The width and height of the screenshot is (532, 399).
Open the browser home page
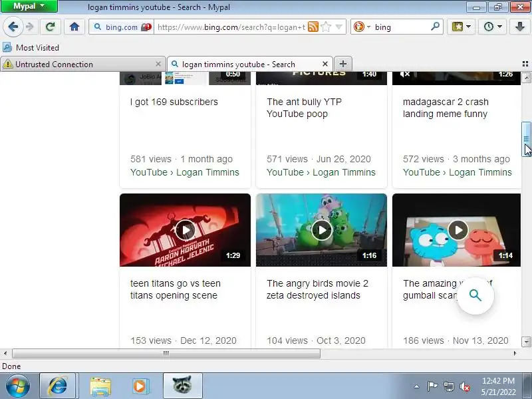(74, 27)
